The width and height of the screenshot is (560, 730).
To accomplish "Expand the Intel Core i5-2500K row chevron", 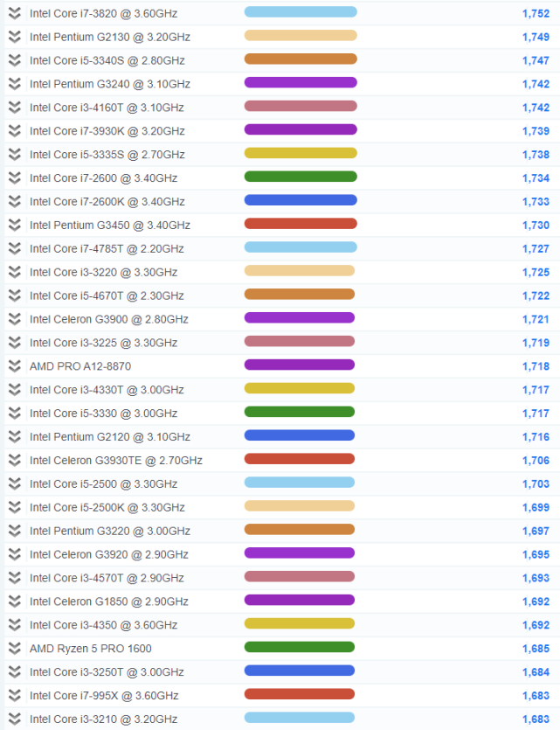I will click(15, 507).
